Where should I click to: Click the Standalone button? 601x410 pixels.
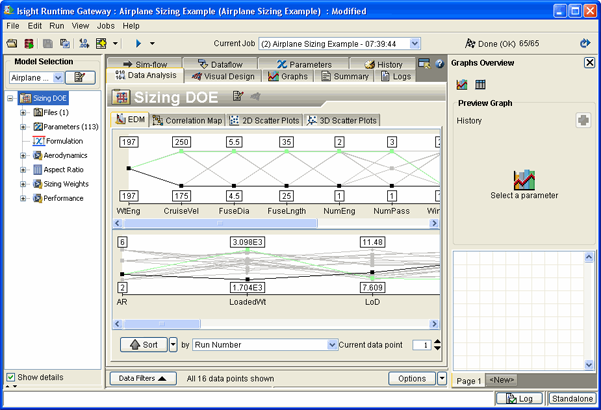click(572, 399)
